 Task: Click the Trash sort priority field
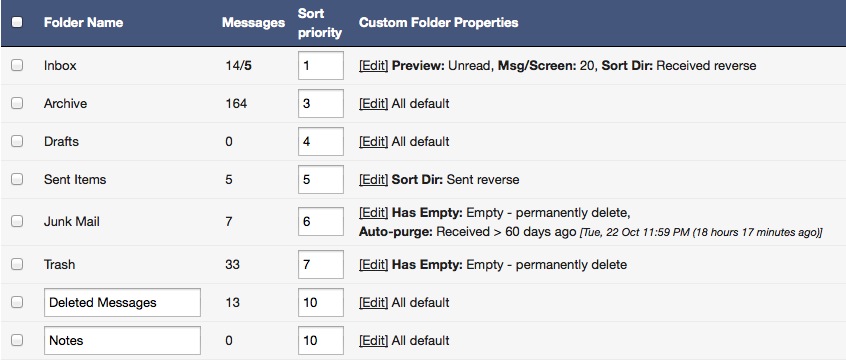321,264
